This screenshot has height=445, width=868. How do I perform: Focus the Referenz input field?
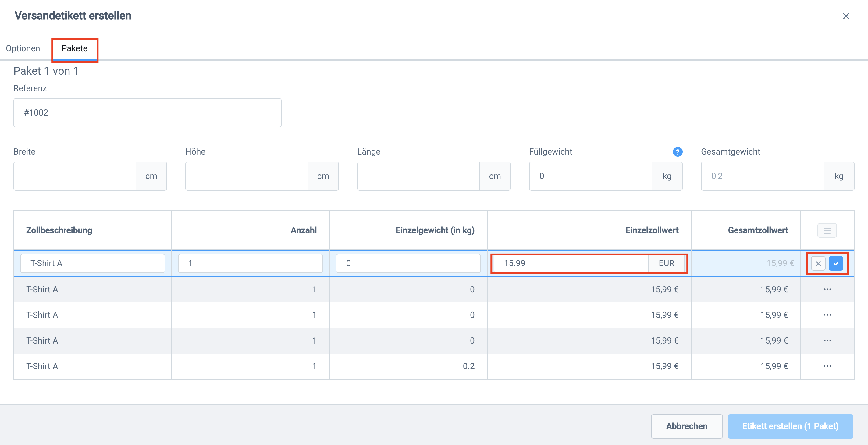(x=147, y=113)
